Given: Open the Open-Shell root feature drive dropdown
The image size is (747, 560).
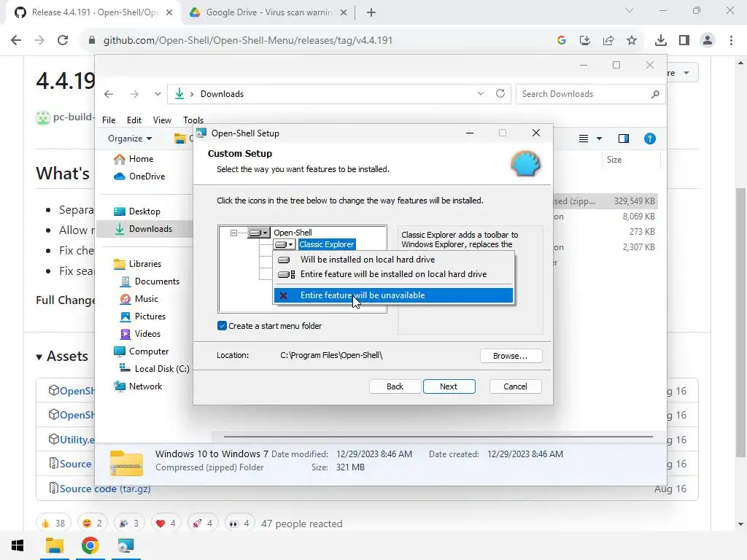Looking at the screenshot, I should coord(259,233).
